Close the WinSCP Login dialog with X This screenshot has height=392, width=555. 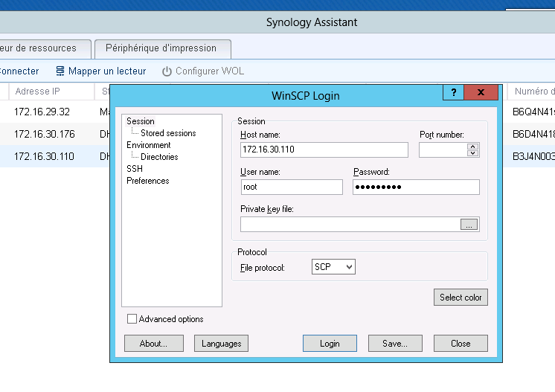coord(481,92)
